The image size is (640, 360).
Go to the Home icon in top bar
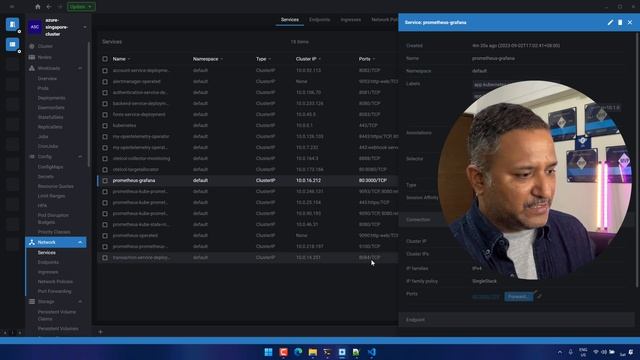pos(38,7)
